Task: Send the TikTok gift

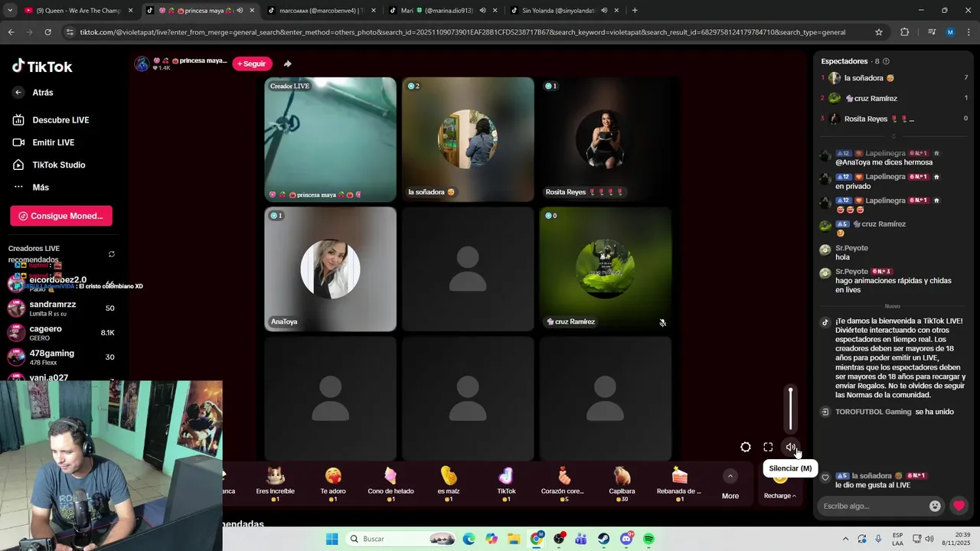Action: [x=506, y=483]
